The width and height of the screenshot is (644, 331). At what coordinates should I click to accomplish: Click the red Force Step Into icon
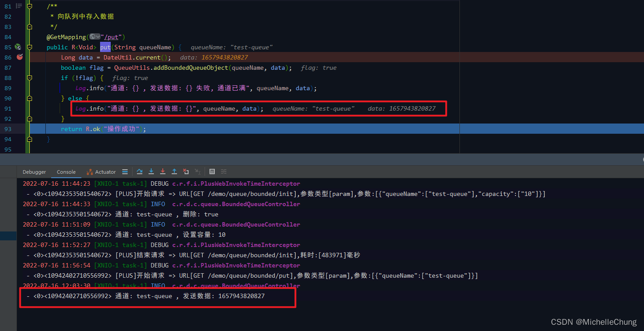click(x=163, y=171)
